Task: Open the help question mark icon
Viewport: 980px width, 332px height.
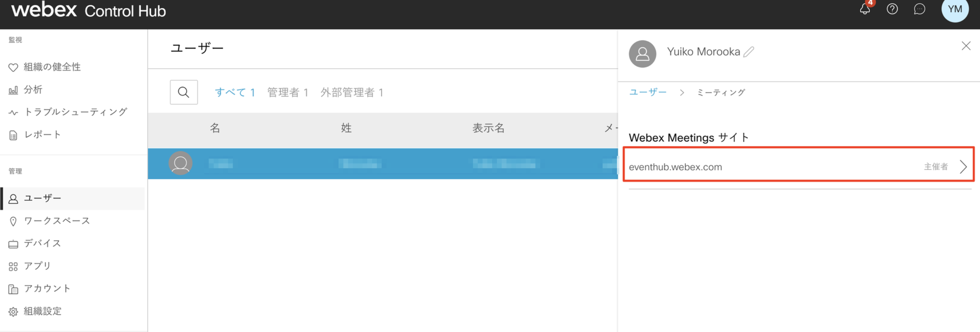Action: coord(892,9)
